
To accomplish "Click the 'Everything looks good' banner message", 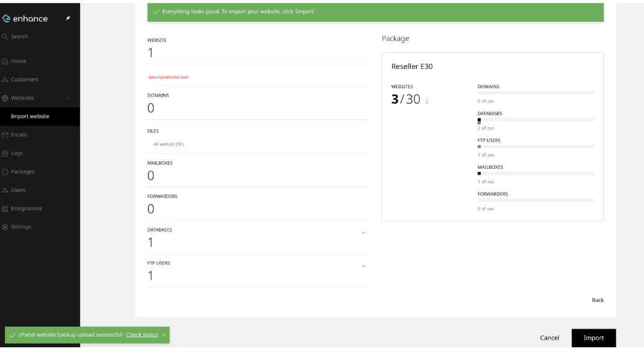I will (239, 12).
